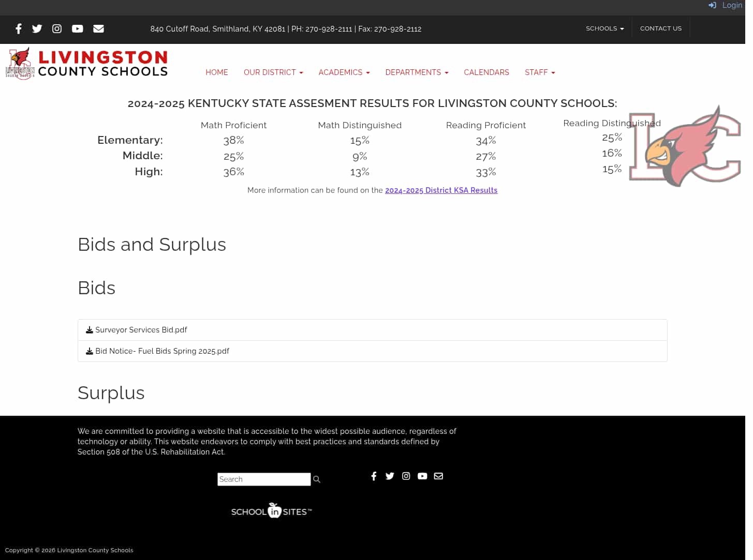Click the large LC cardinal mascot image

click(685, 146)
